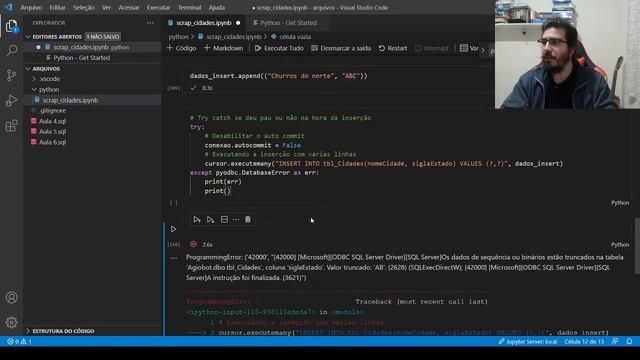Open the Editar menu
This screenshot has height=360, width=640.
click(x=58, y=7)
